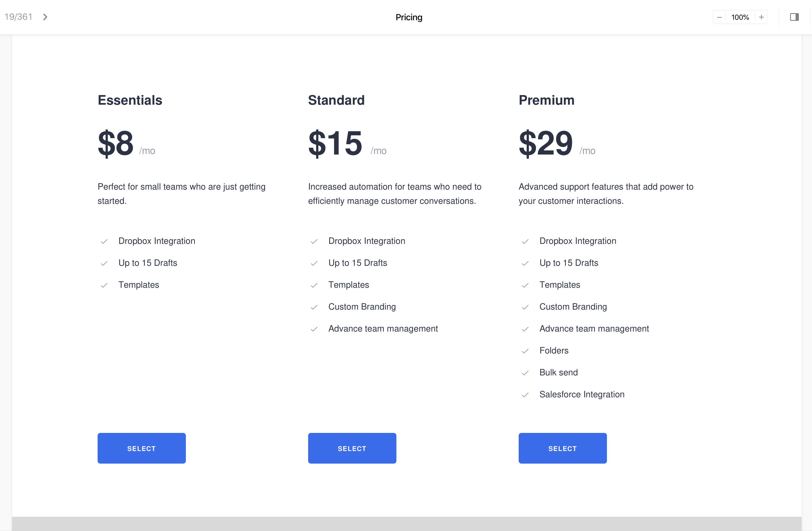Click checkmark next to Essentials Templates
Screen dimensions: 812x531
(x=104, y=286)
